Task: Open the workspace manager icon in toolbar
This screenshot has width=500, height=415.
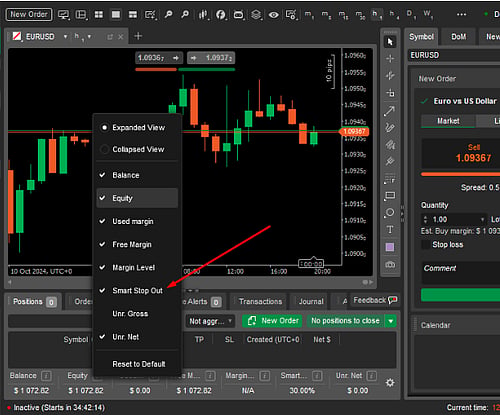Action: pos(63,14)
